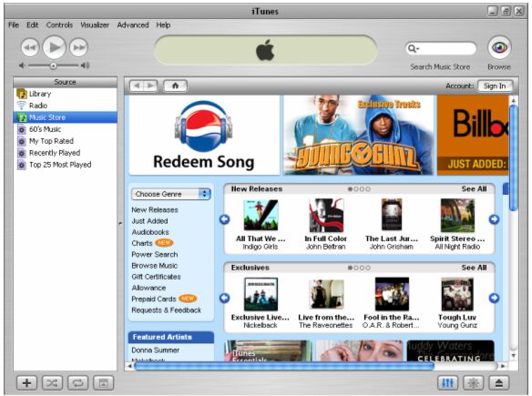The image size is (532, 396).
Task: Open the Controls menu
Action: [x=59, y=25]
